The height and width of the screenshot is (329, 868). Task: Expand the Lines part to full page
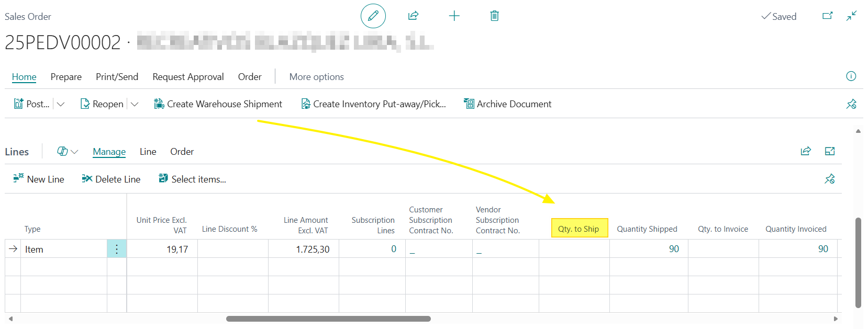830,151
